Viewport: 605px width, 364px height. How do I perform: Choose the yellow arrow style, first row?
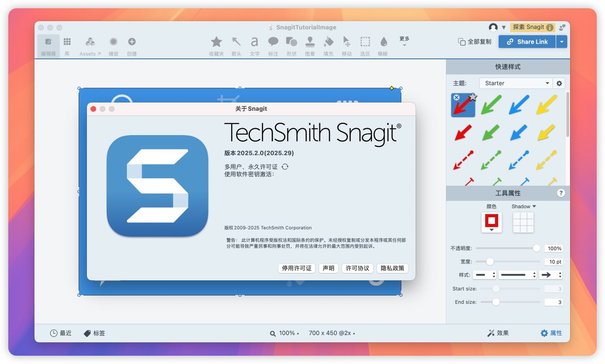tap(546, 105)
